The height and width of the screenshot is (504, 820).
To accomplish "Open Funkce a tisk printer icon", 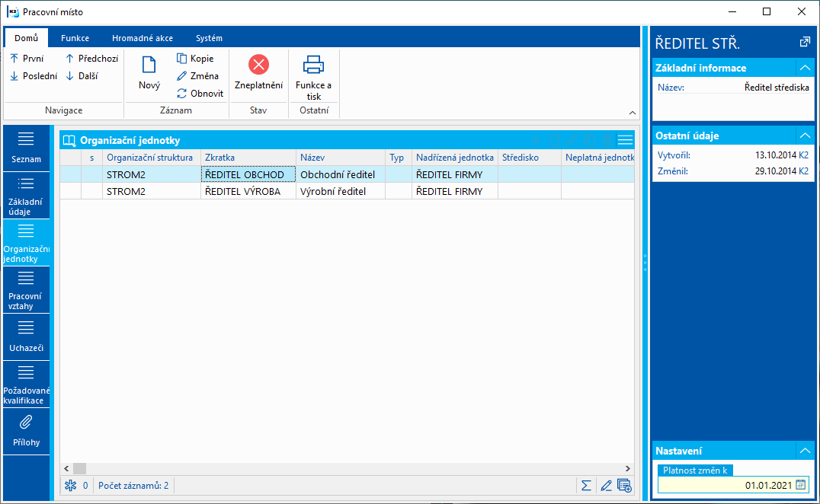I will tap(313, 65).
